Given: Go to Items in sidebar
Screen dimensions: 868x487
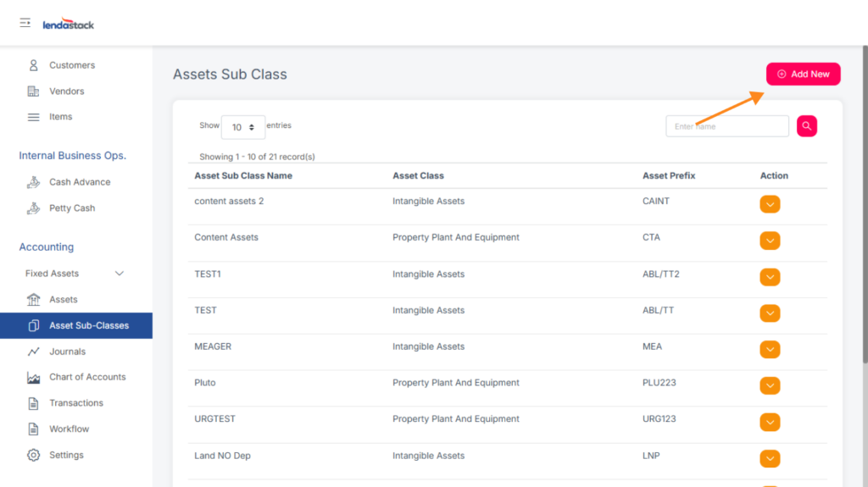Looking at the screenshot, I should click(60, 117).
